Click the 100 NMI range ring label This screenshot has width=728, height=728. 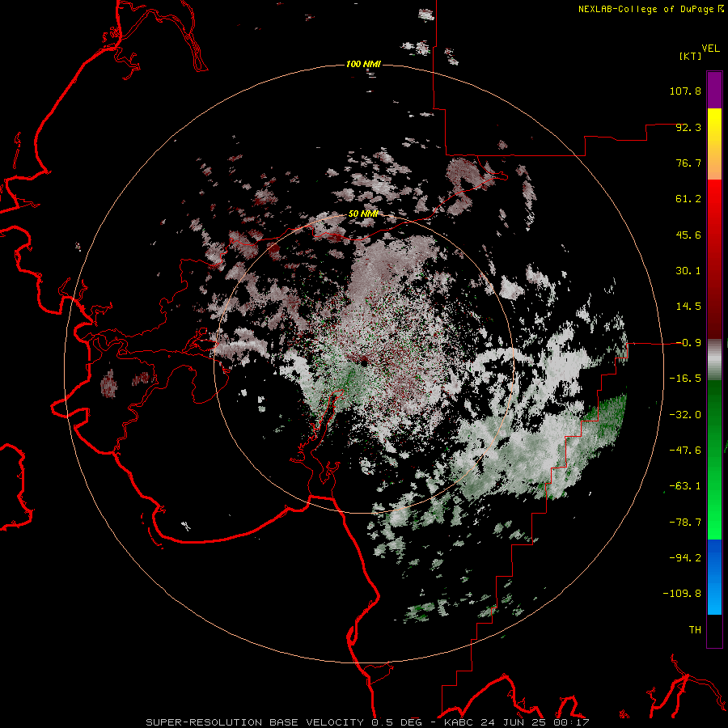[363, 64]
